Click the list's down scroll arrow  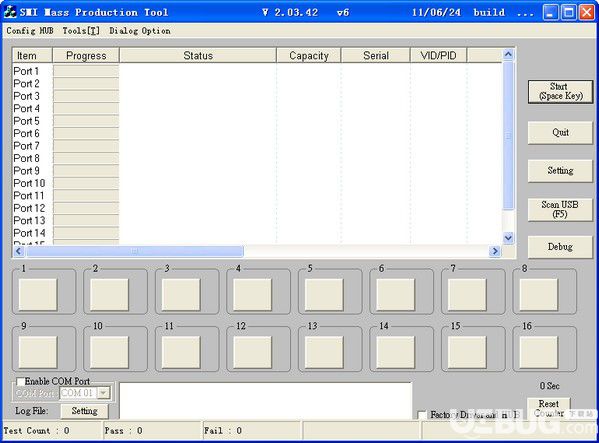(x=508, y=238)
